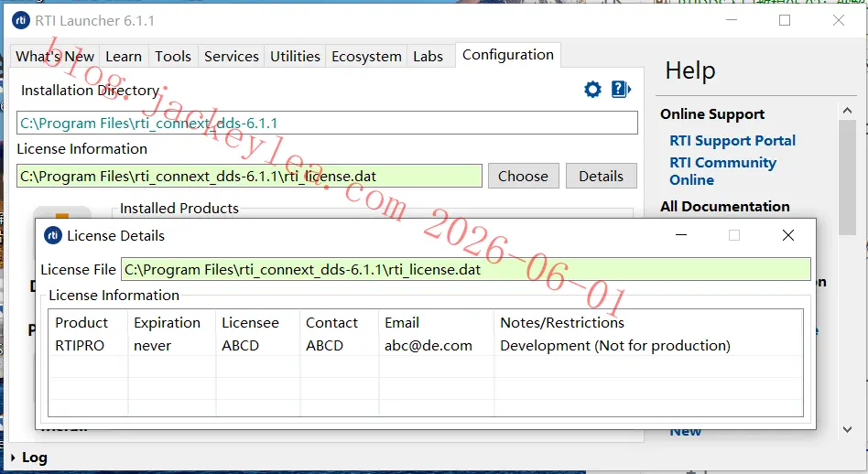
Task: Click the Help panel scroll up arrow
Action: (x=847, y=111)
